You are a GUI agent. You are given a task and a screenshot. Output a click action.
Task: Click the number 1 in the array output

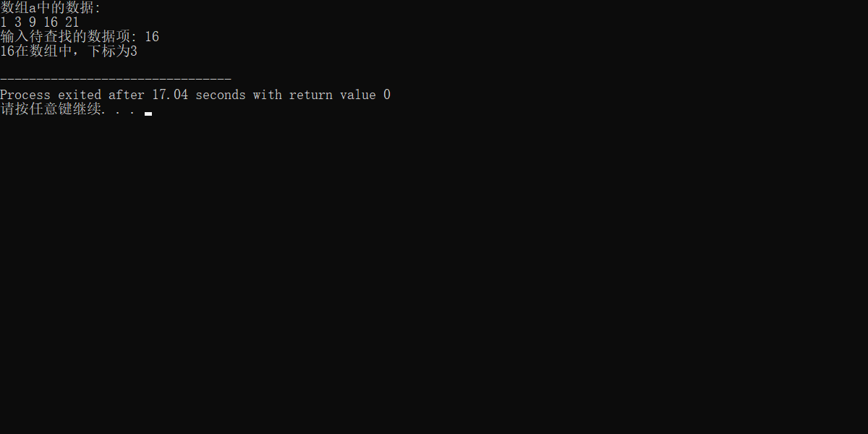tap(4, 22)
